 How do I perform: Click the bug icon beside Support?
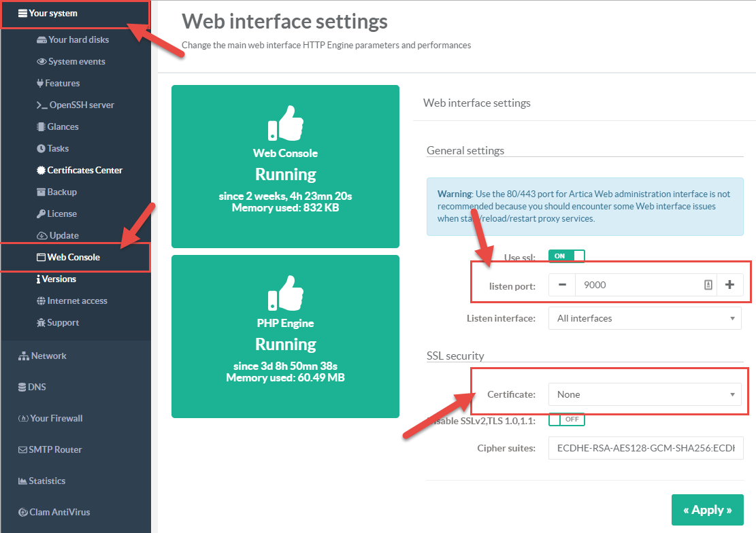pos(41,322)
